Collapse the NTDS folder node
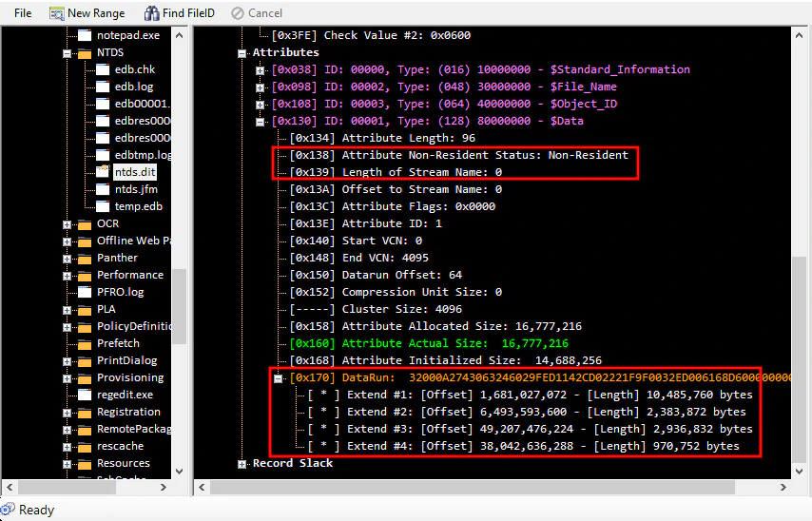 coord(68,53)
